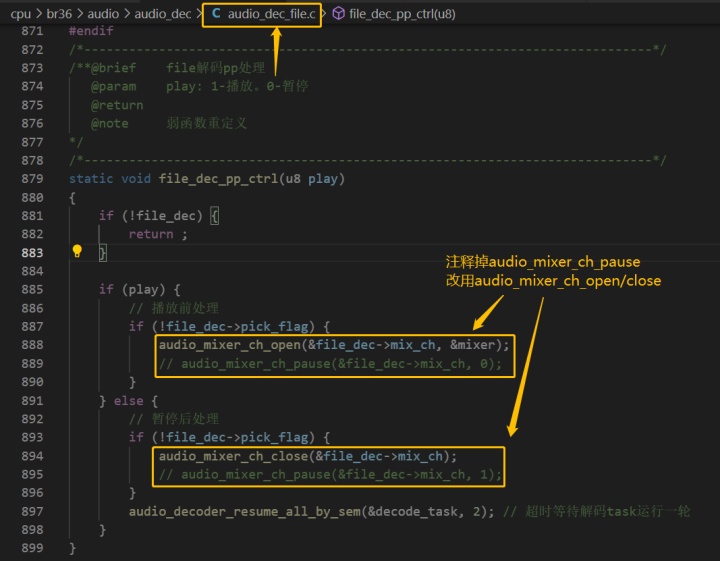Expand the chevron after 'br36' in the breadcrumb

pyautogui.click(x=80, y=14)
